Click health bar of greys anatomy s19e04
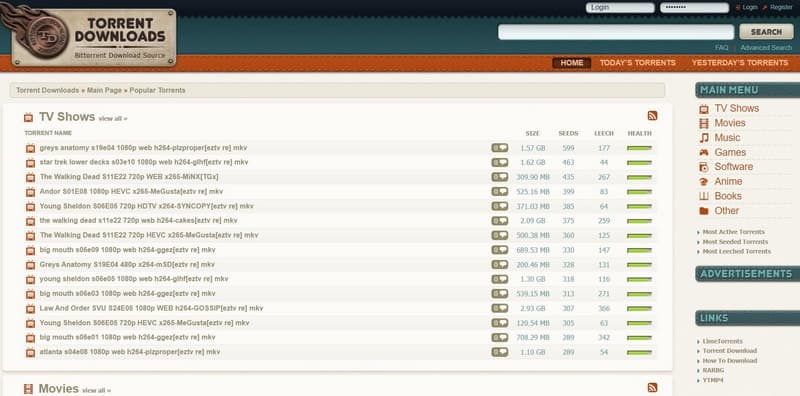The width and height of the screenshot is (800, 396). click(x=639, y=148)
